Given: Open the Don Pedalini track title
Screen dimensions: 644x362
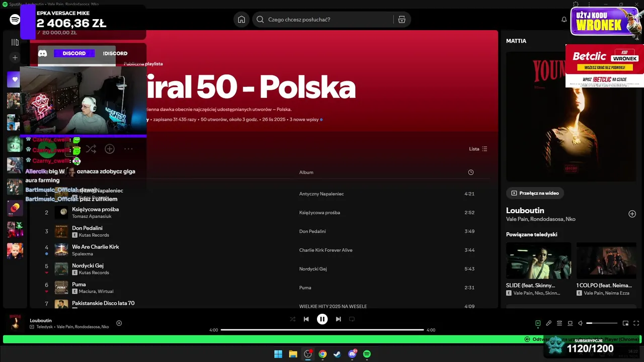Looking at the screenshot, I should pyautogui.click(x=87, y=228).
